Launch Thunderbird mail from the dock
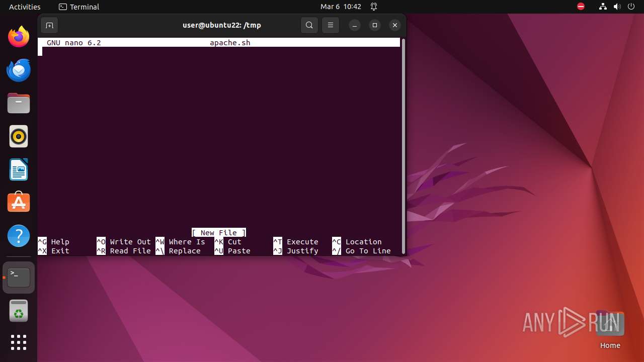 coord(19,70)
